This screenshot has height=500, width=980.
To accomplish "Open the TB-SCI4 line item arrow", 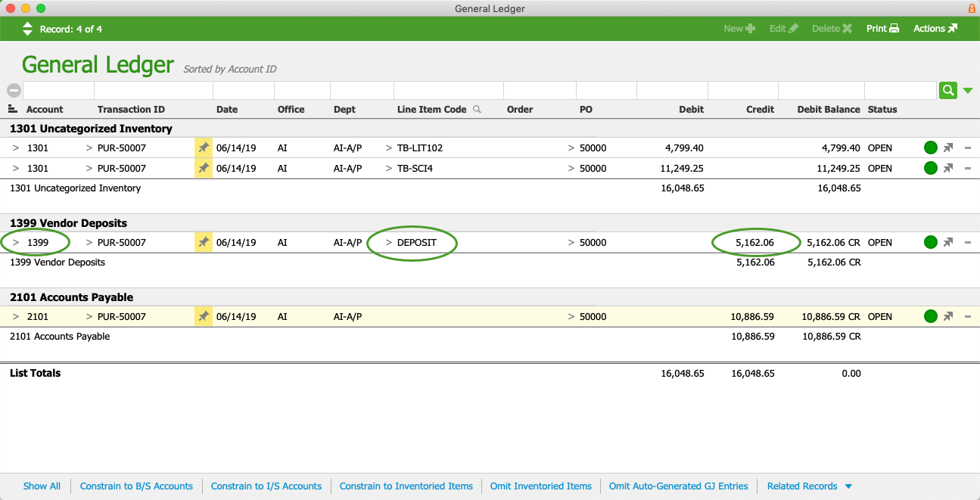I will point(389,168).
